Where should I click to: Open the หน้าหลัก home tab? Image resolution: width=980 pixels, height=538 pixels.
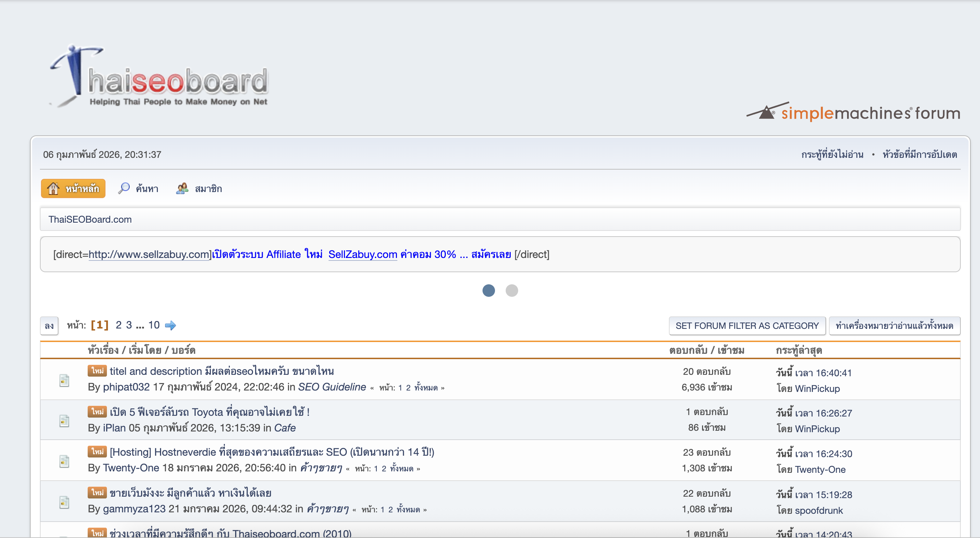tap(73, 188)
